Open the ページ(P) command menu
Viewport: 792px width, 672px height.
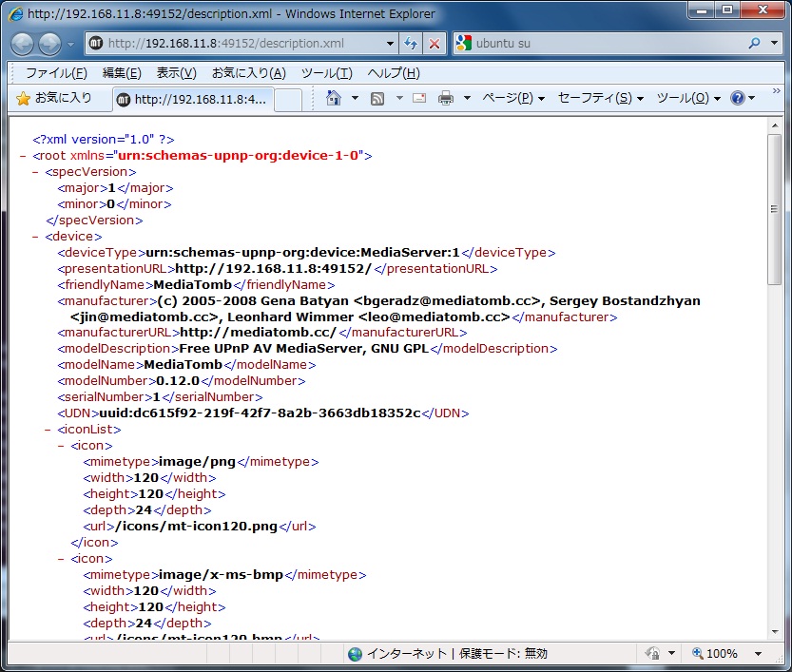(x=513, y=98)
